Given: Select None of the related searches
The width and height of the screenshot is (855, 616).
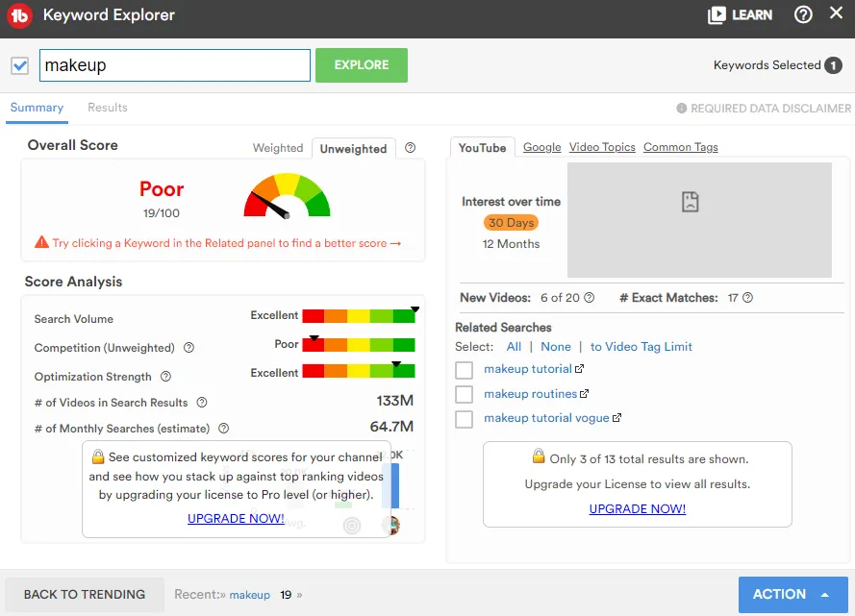Looking at the screenshot, I should click(556, 347).
